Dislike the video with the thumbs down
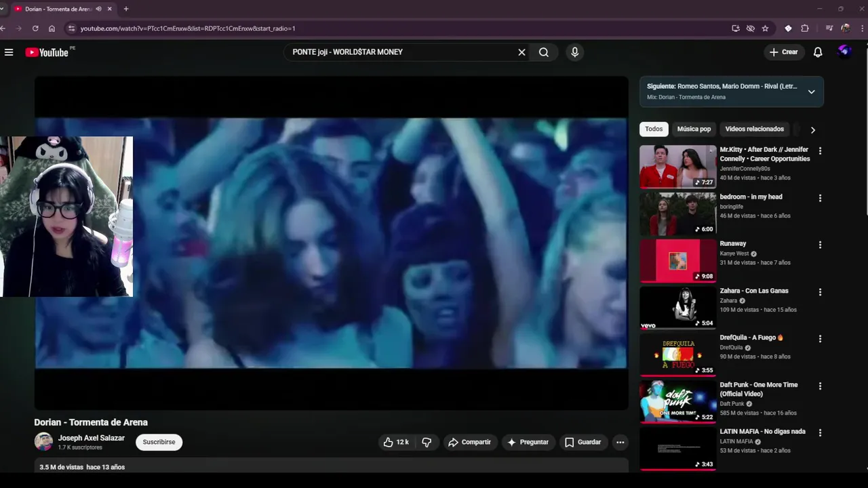868x488 pixels. click(427, 442)
